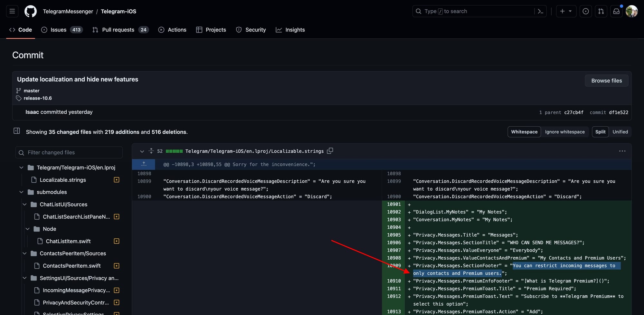Click the ChatListItem.swift file icon

pyautogui.click(x=40, y=241)
